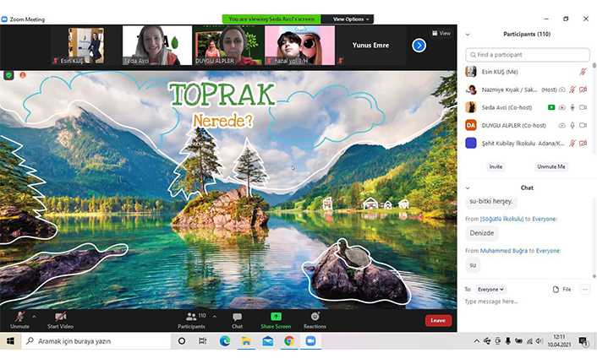This screenshot has height=364, width=597.
Task: Click the blue next-page arrow in video strip
Action: (419, 46)
